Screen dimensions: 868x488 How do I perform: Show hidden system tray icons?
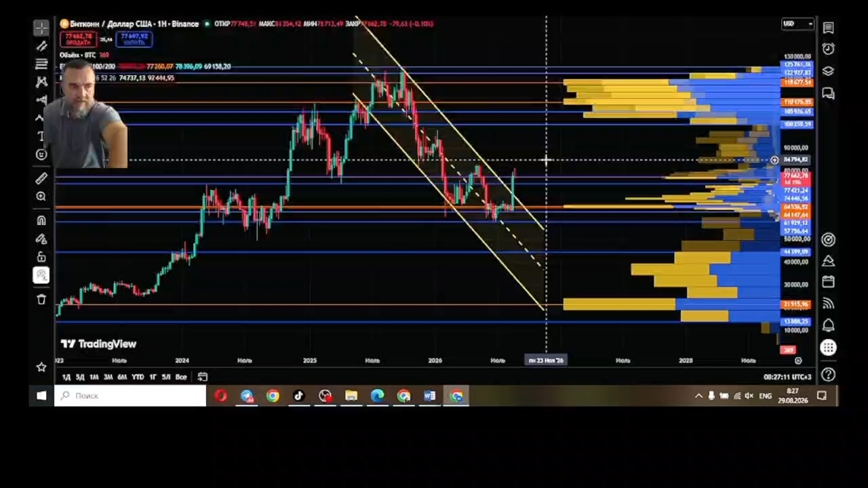tap(698, 396)
